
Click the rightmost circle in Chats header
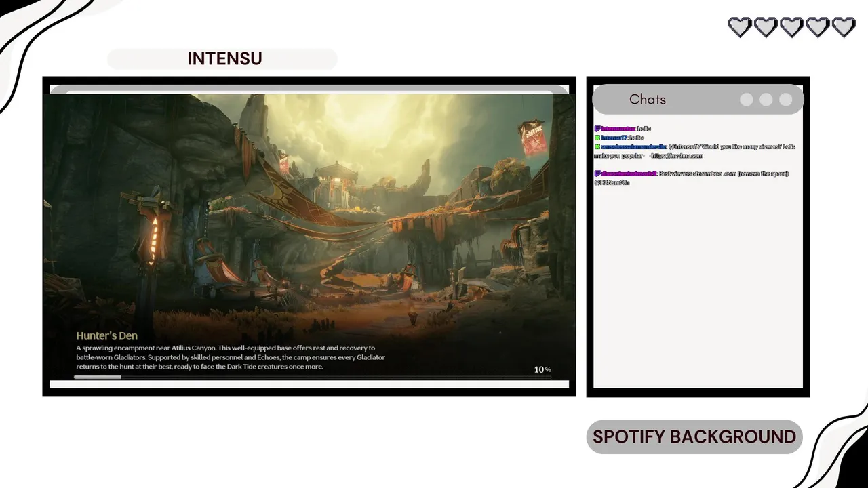[786, 100]
